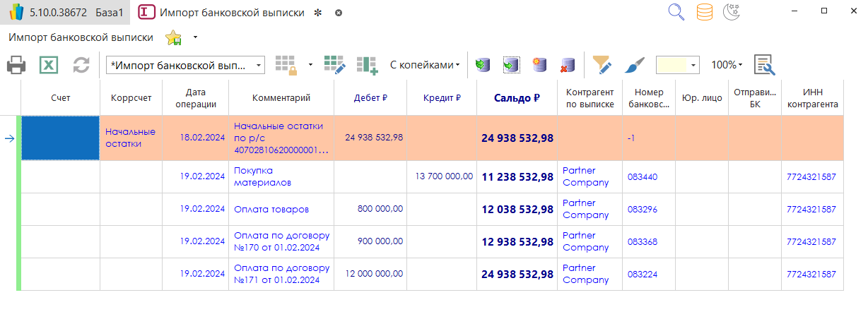Click the add column table icon
This screenshot has height=319, width=868.
[367, 65]
